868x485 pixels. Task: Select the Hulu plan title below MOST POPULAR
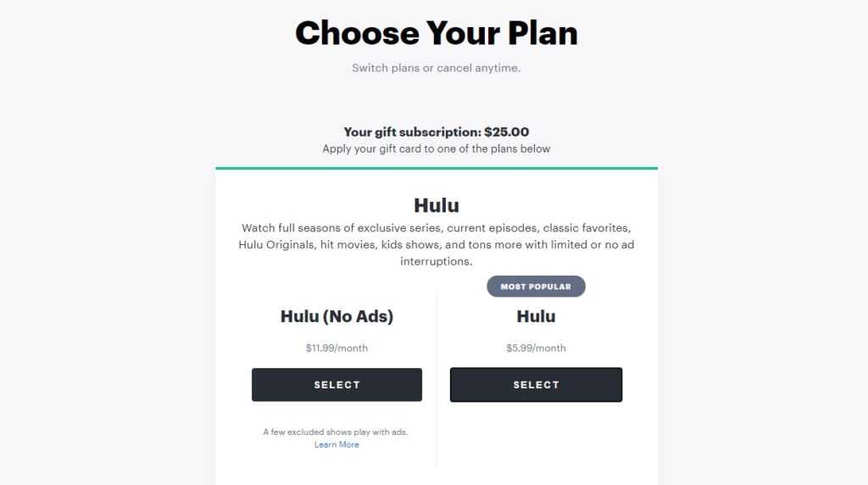[536, 316]
